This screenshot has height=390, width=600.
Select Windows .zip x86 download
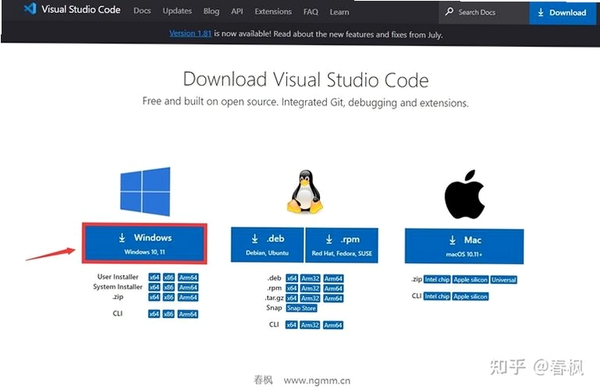pyautogui.click(x=169, y=297)
